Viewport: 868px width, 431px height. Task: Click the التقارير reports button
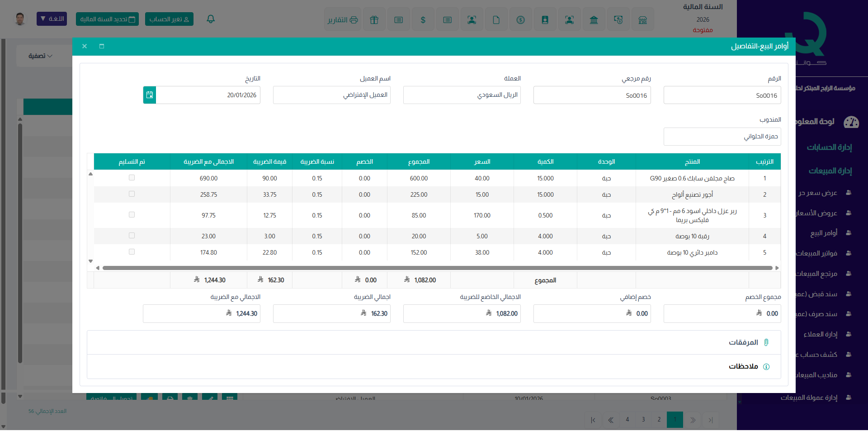coord(343,20)
